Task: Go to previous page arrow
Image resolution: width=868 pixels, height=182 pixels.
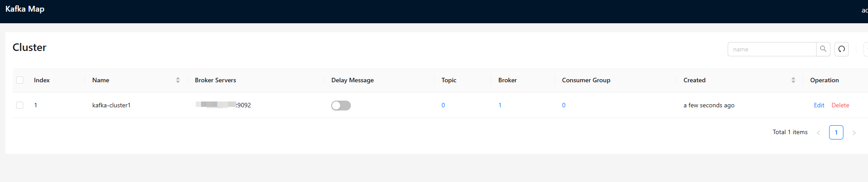Action: tap(818, 132)
